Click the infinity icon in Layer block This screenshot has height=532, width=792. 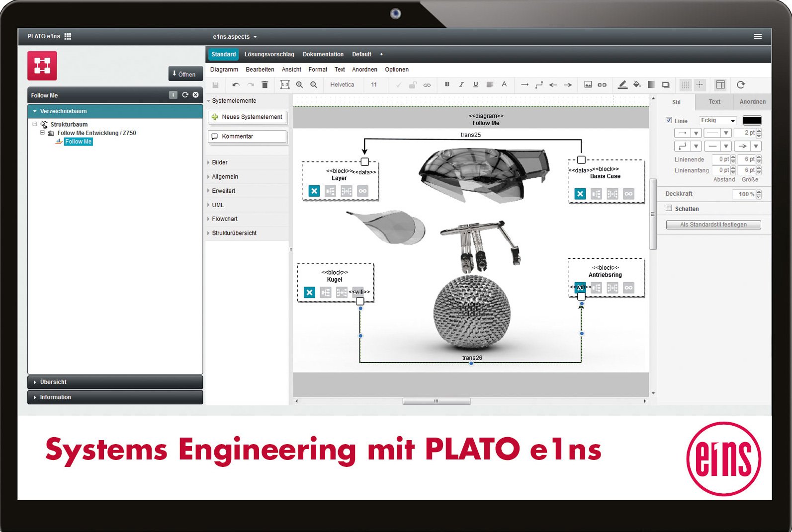click(x=362, y=191)
